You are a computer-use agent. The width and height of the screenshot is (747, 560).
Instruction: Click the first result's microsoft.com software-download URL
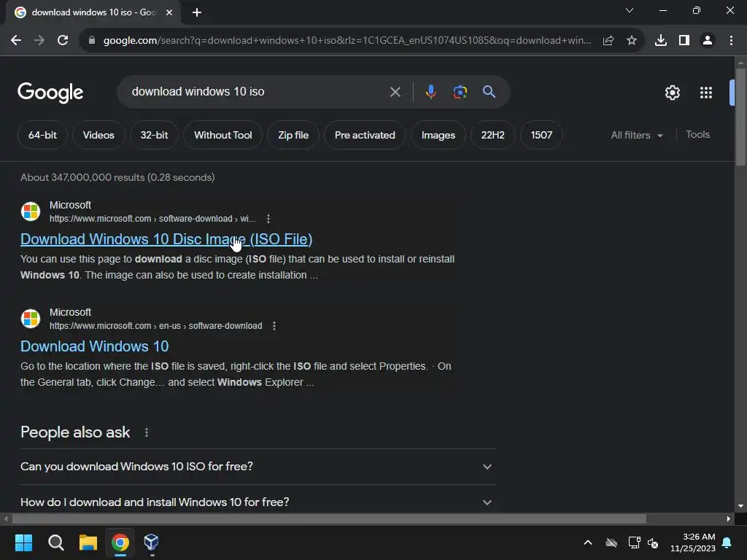pyautogui.click(x=152, y=219)
